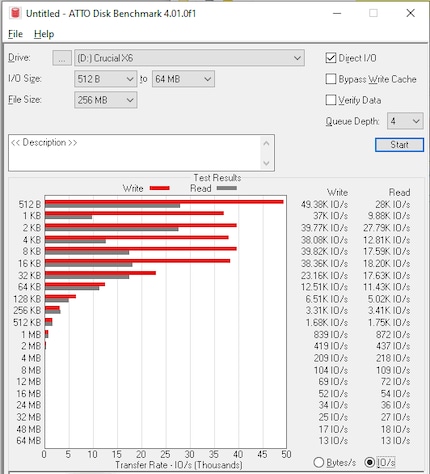The image size is (430, 474).
Task: Click the description box scroll up arrow
Action: point(266,144)
